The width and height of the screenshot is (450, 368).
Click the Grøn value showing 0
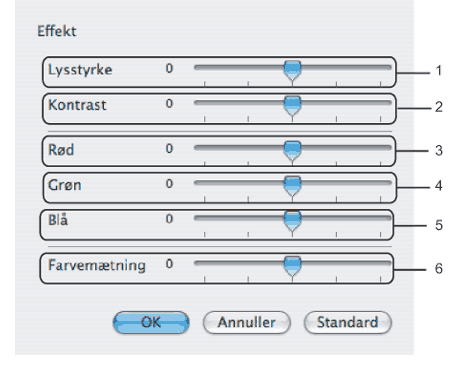point(169,184)
